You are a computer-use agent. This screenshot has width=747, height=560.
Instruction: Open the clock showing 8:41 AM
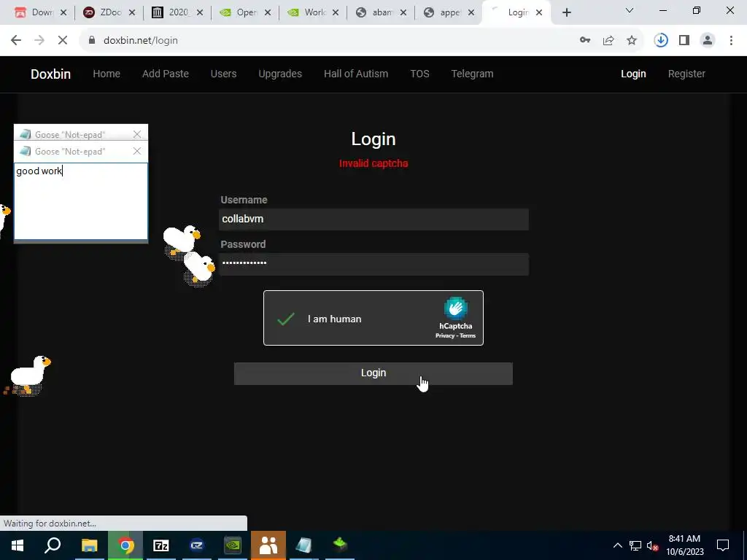684,545
